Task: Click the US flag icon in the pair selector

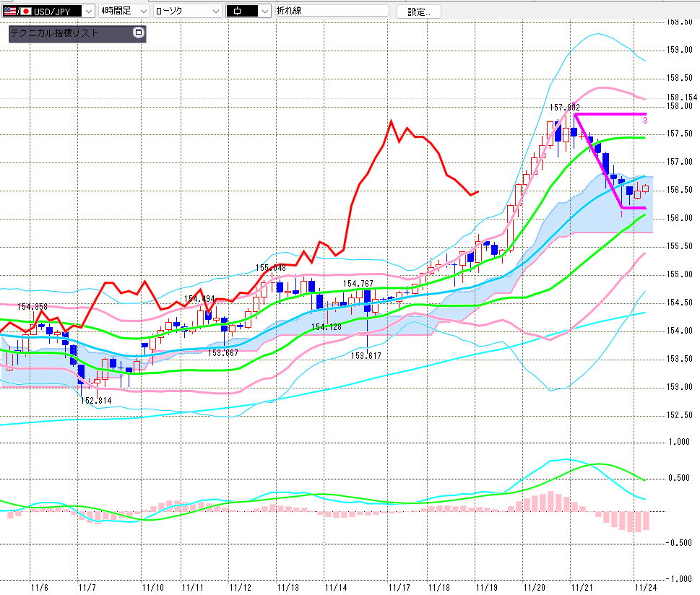Action: click(x=9, y=11)
